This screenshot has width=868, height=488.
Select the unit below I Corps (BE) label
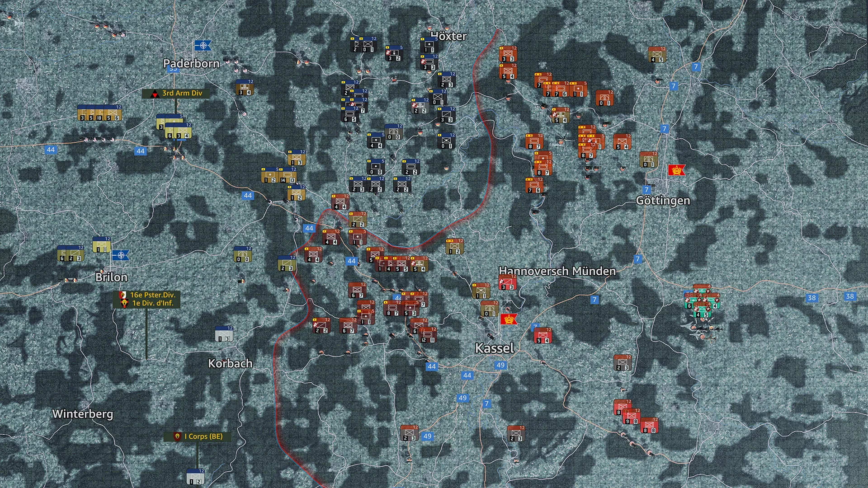tap(196, 477)
